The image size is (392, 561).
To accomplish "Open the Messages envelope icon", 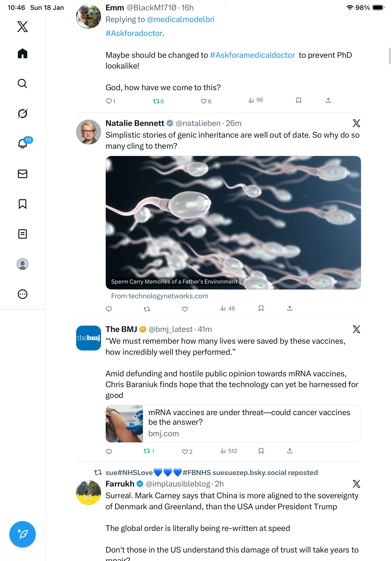I will 23,174.
